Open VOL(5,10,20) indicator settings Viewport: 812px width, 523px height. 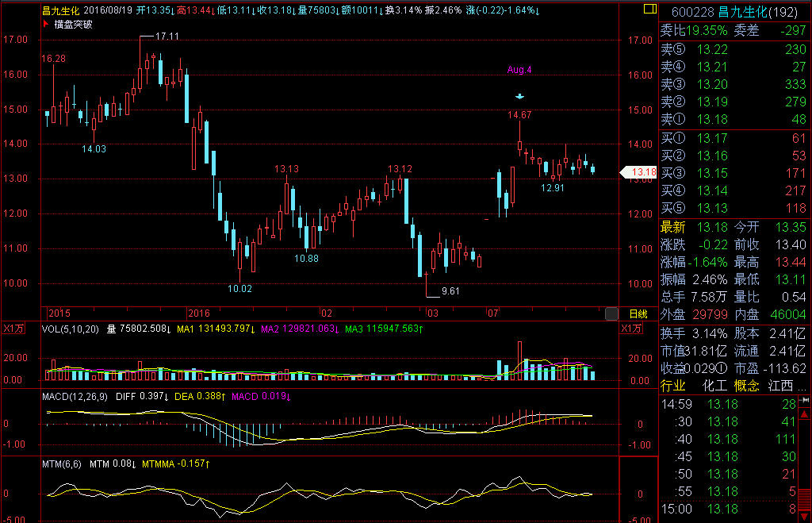(72, 329)
